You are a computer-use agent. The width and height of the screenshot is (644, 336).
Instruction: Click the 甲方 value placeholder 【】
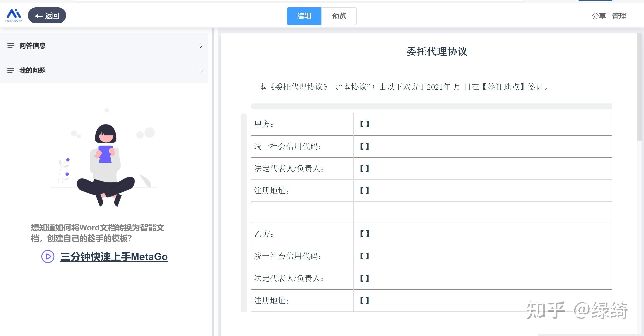tap(364, 124)
